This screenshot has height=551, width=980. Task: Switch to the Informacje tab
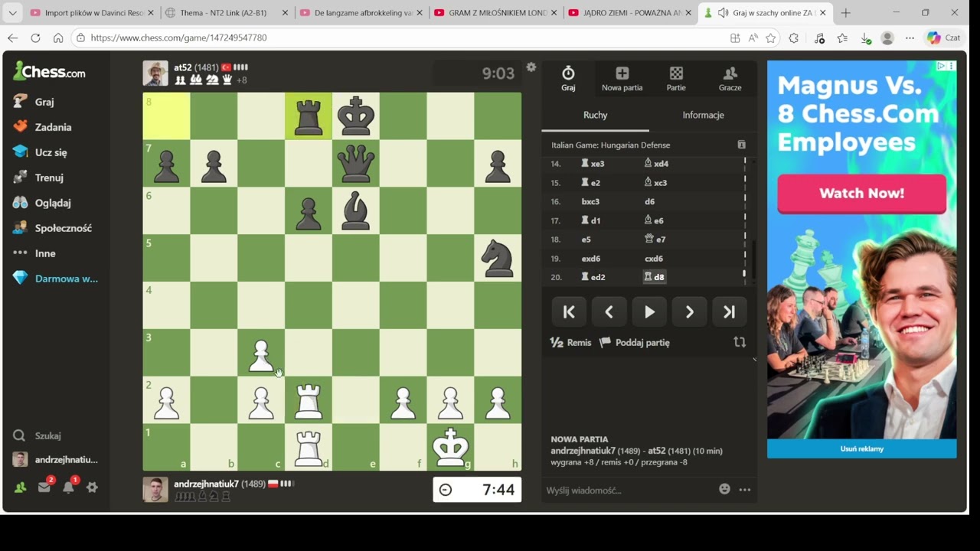point(703,116)
